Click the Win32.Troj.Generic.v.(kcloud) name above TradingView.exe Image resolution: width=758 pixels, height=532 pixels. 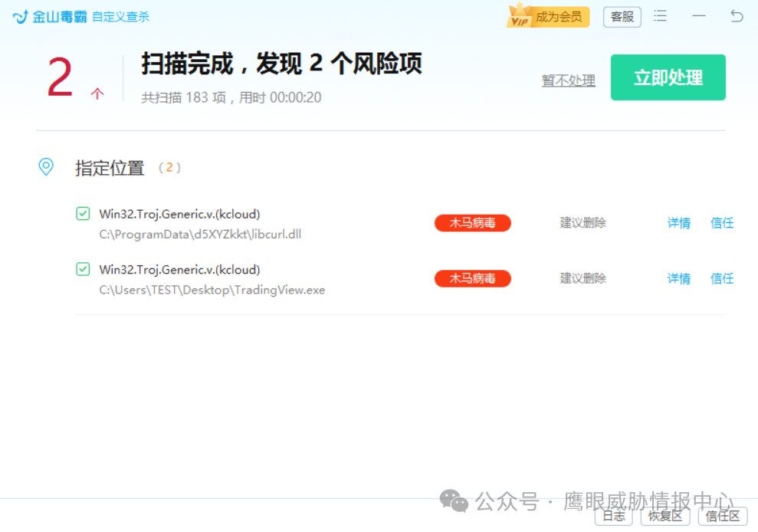pyautogui.click(x=180, y=270)
